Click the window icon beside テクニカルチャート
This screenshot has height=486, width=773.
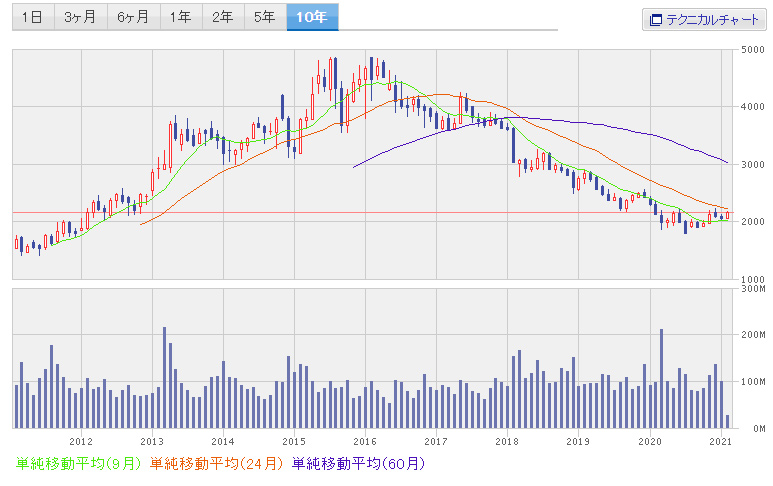[656, 19]
